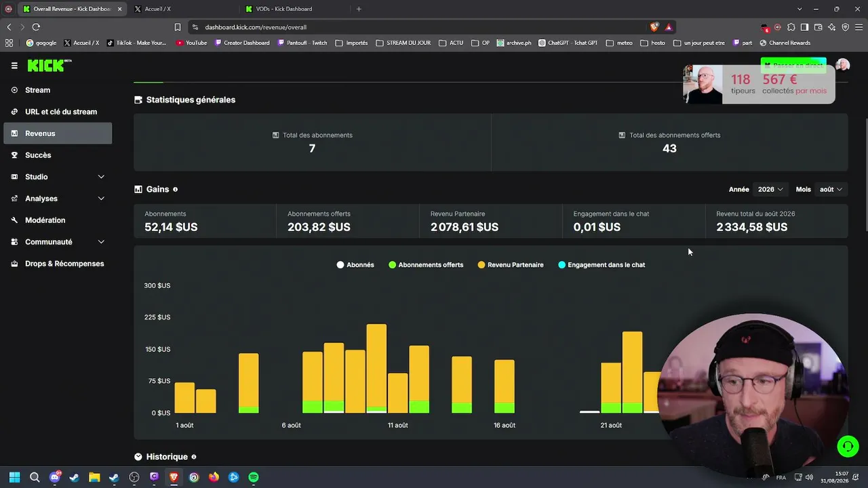Click the user avatar top right
This screenshot has height=488, width=868.
(x=842, y=65)
